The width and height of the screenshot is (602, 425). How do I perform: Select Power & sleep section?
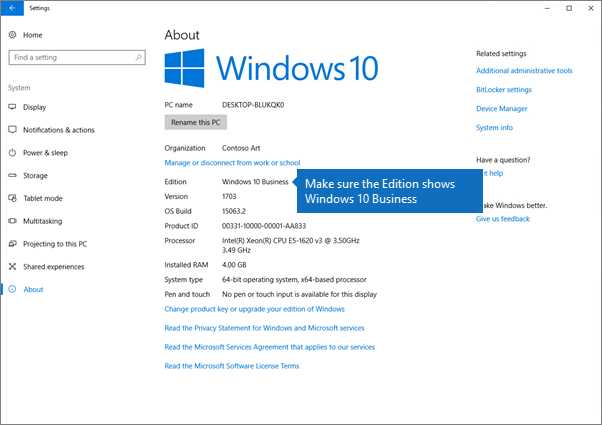(x=45, y=153)
